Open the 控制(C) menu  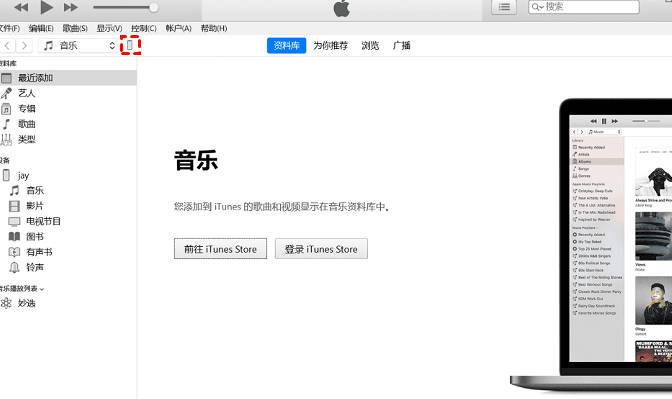pyautogui.click(x=144, y=28)
